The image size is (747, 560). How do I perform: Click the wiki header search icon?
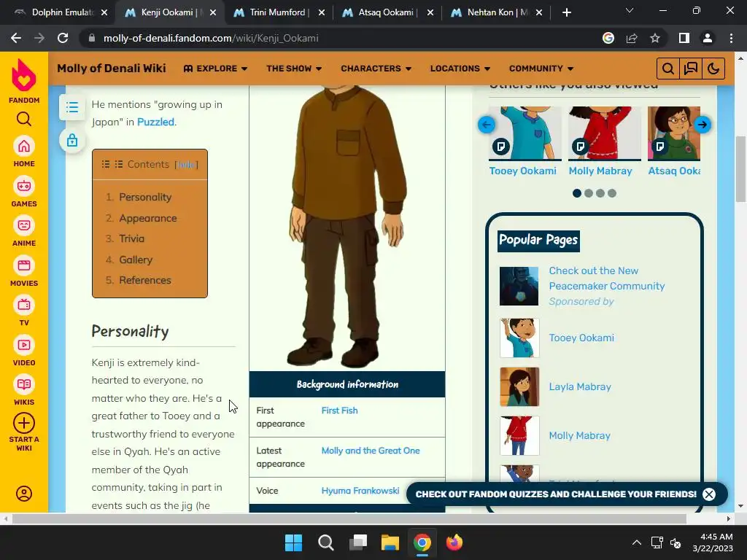click(668, 69)
